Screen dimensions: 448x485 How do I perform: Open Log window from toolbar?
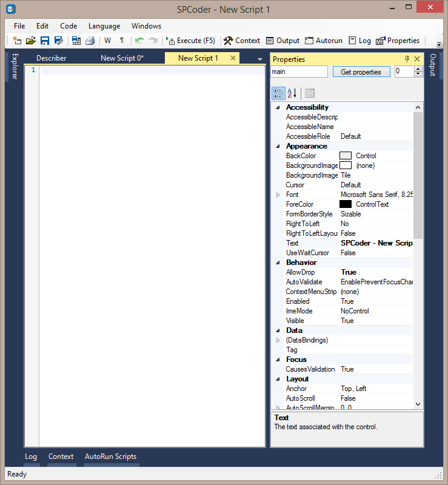(359, 41)
